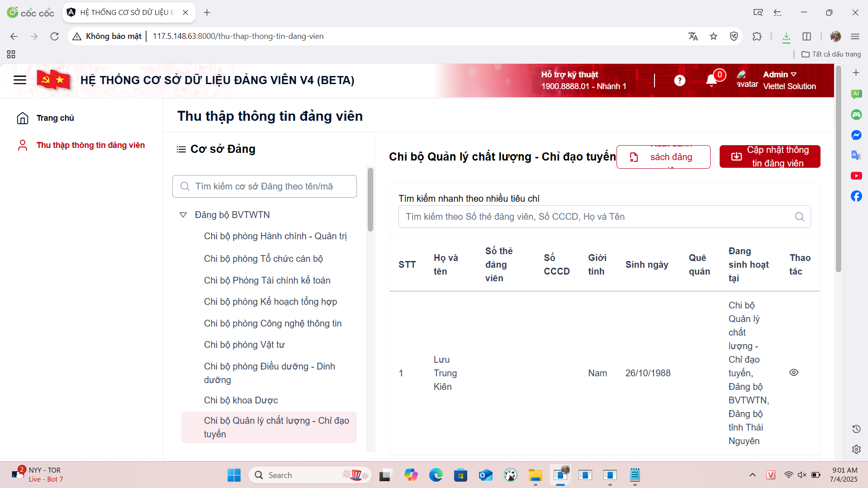Click the Xuất danh sách đảng viên export button
868x488 pixels.
tap(663, 157)
